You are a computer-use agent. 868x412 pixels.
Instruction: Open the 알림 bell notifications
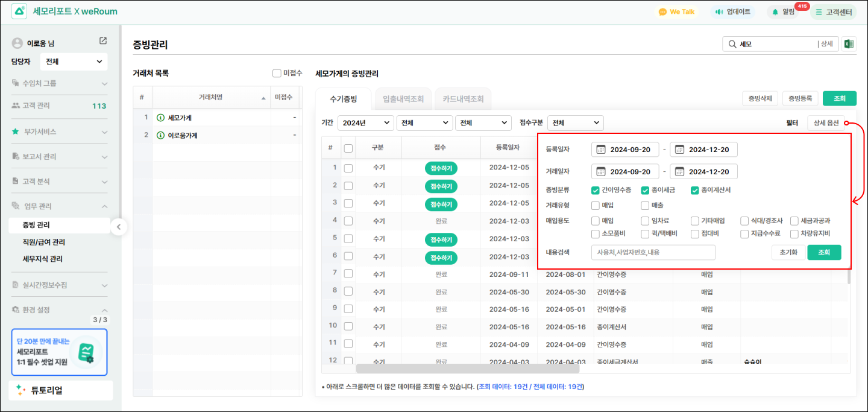pyautogui.click(x=775, y=11)
